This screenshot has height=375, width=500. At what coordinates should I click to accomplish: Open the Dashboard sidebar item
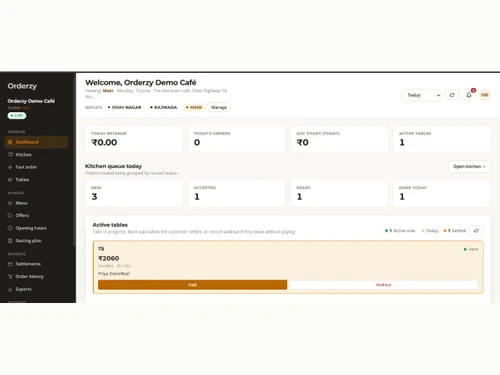tap(36, 142)
